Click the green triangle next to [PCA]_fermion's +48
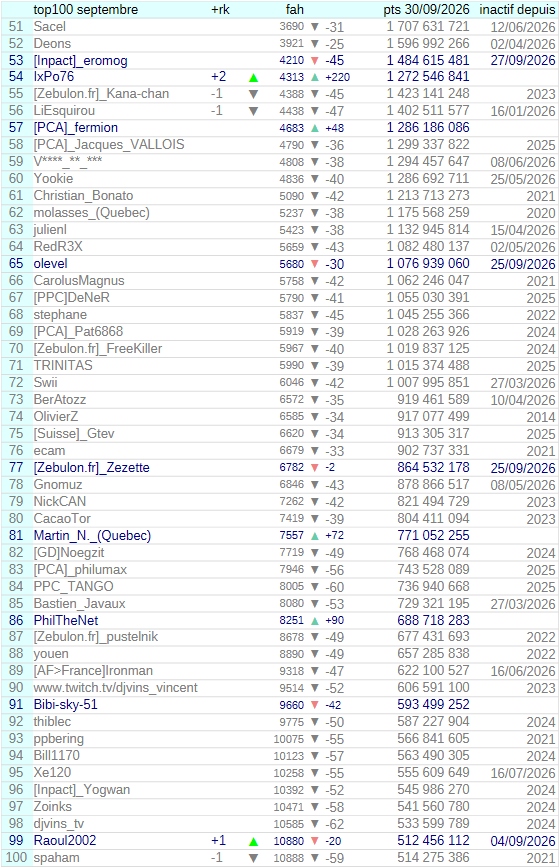Viewport: 560px width, 868px height. (x=315, y=128)
